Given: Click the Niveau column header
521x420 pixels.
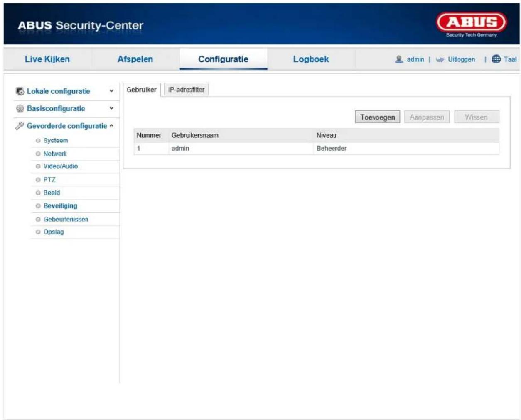Looking at the screenshot, I should 327,135.
